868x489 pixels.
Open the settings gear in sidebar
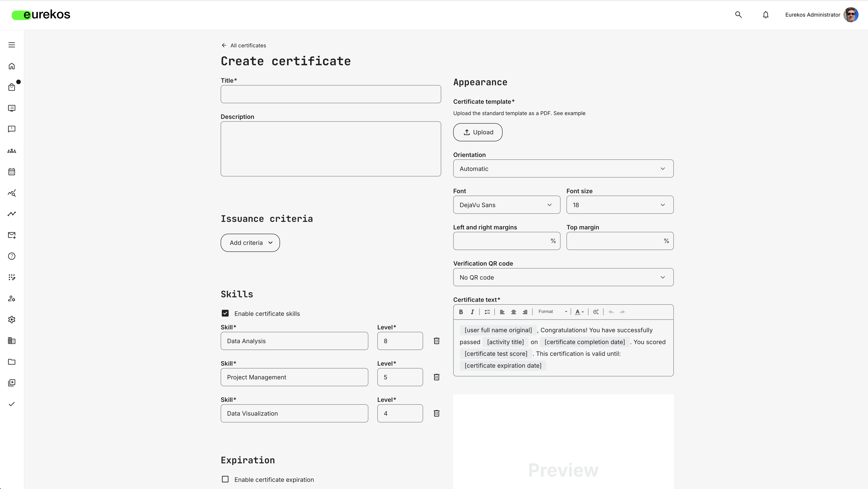(12, 320)
